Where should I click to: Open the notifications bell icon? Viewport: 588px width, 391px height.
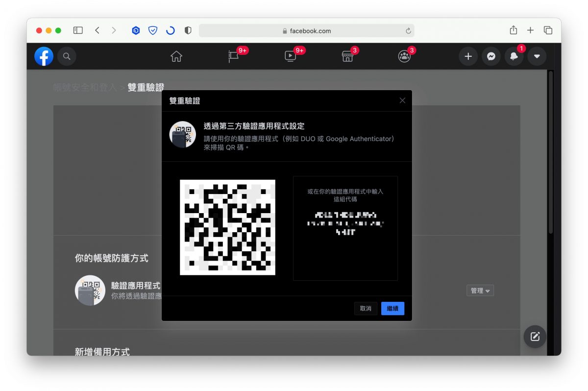[x=514, y=56]
